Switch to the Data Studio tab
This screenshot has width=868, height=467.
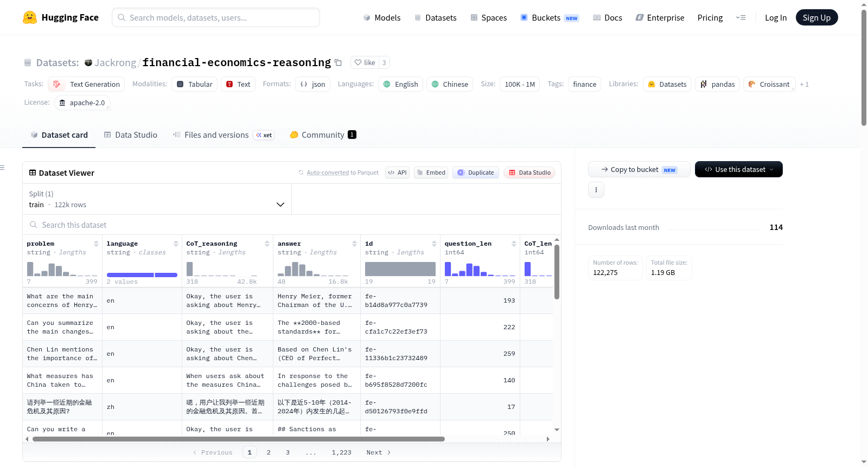(x=131, y=135)
